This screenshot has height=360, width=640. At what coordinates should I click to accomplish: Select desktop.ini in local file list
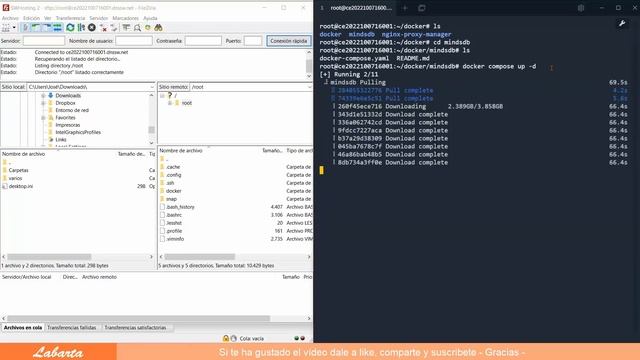point(21,186)
